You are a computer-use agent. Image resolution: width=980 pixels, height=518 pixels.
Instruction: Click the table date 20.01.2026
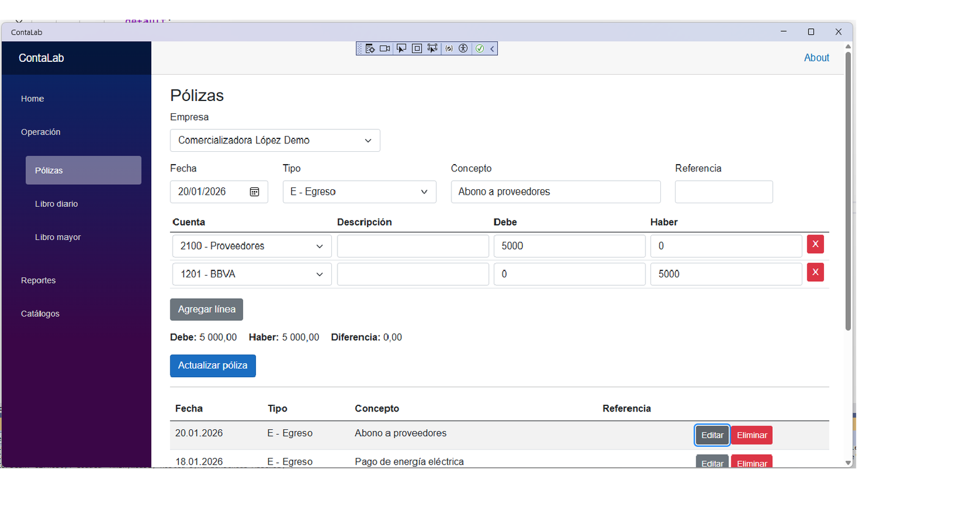199,433
